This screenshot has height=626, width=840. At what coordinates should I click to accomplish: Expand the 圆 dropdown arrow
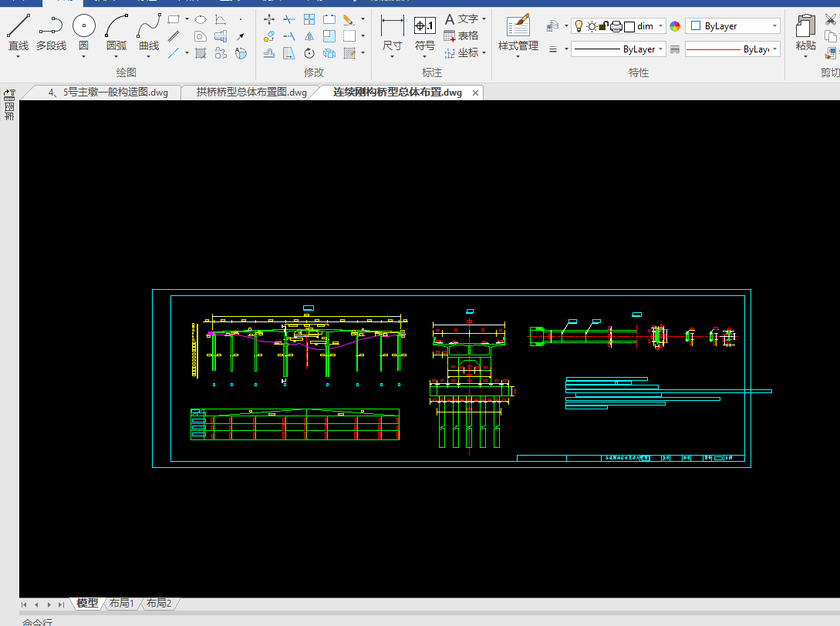pyautogui.click(x=83, y=56)
